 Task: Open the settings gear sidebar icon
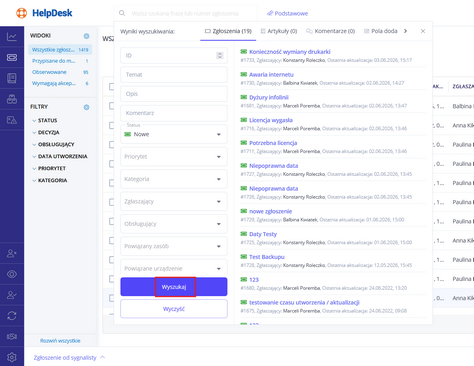12,357
